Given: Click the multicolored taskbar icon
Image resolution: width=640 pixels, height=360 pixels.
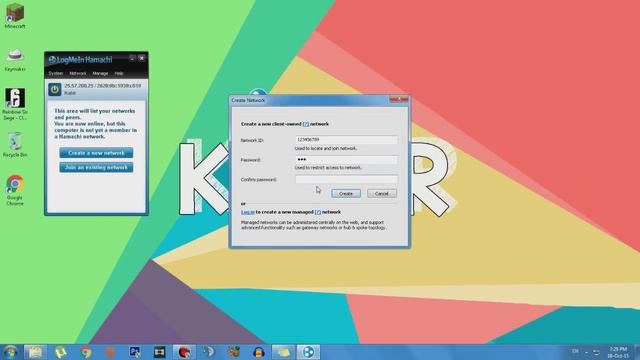Looking at the screenshot, I should [x=234, y=352].
